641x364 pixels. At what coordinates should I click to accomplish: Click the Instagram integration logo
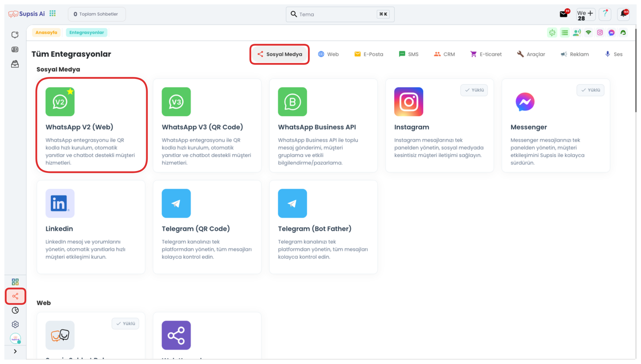[409, 101]
